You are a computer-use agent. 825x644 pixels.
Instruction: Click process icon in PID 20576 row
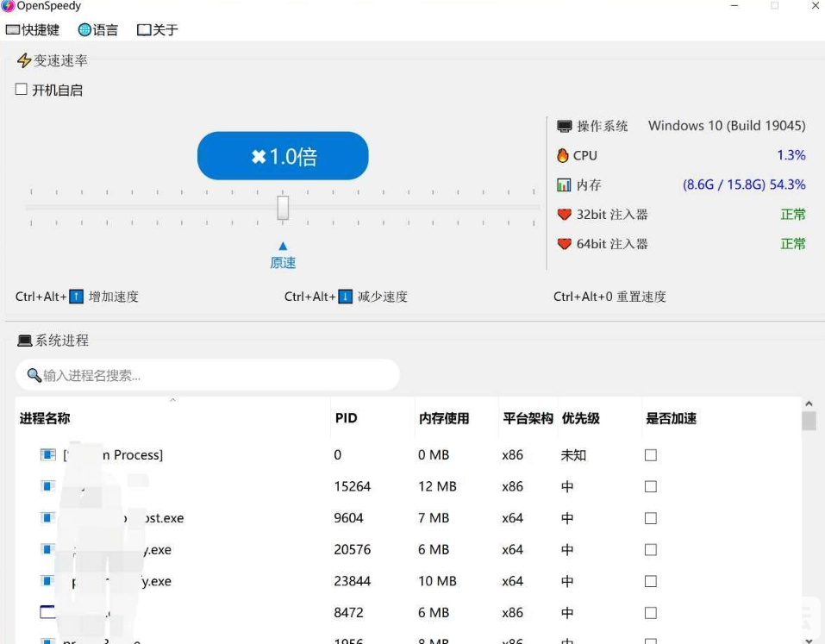pyautogui.click(x=48, y=549)
